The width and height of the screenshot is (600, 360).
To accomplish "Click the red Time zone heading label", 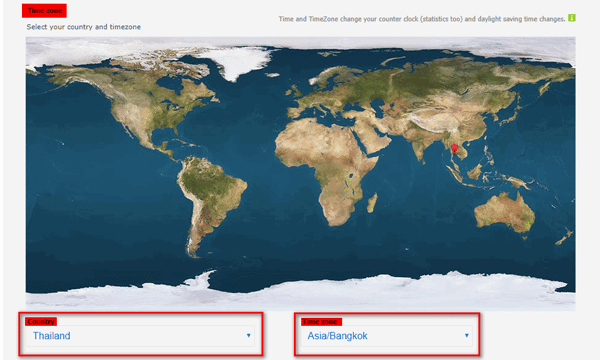I will pyautogui.click(x=44, y=11).
